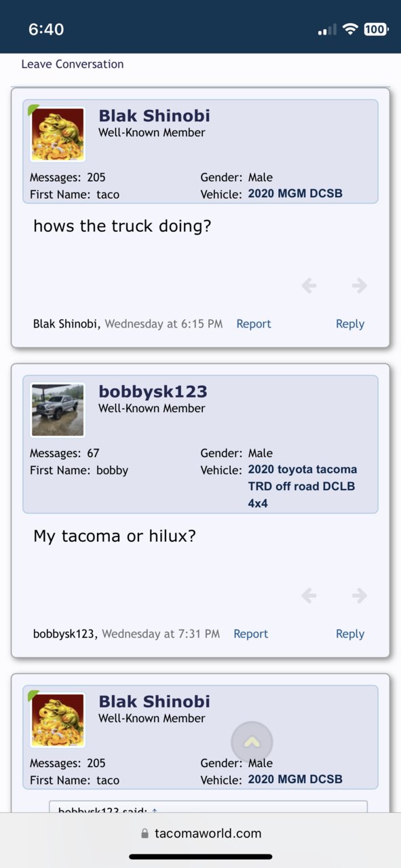Report the 'My tacoma or hilux?' message
This screenshot has width=401, height=868.
click(x=251, y=634)
